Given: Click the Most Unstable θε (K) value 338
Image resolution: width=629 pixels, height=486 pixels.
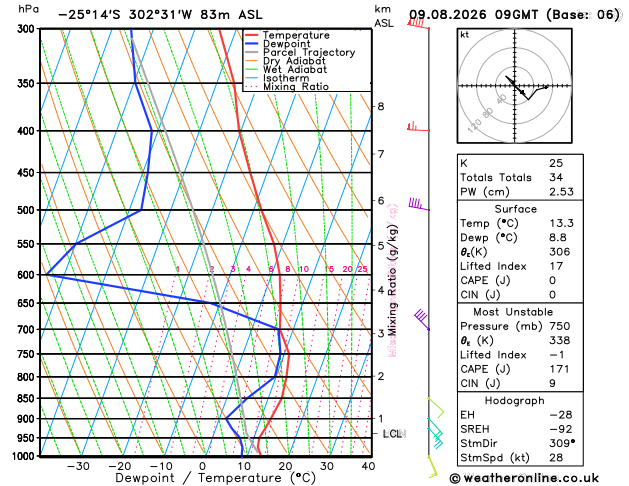Looking at the screenshot, I should point(560,340).
